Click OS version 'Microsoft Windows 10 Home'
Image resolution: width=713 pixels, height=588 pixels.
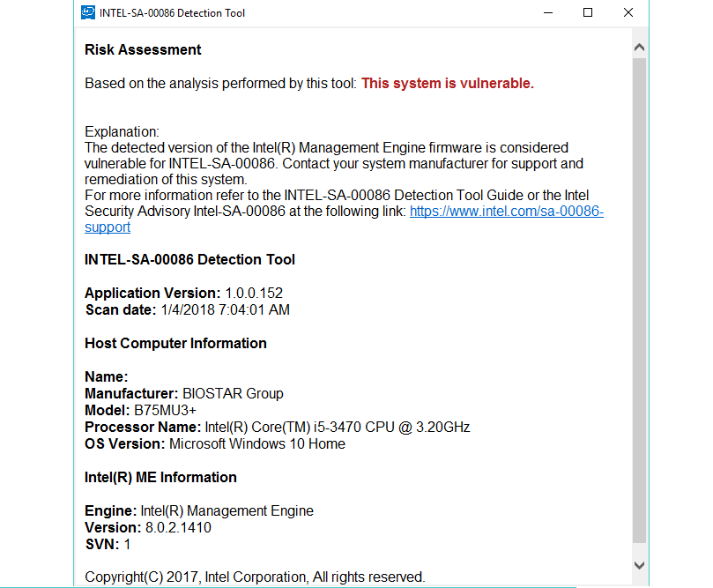257,443
